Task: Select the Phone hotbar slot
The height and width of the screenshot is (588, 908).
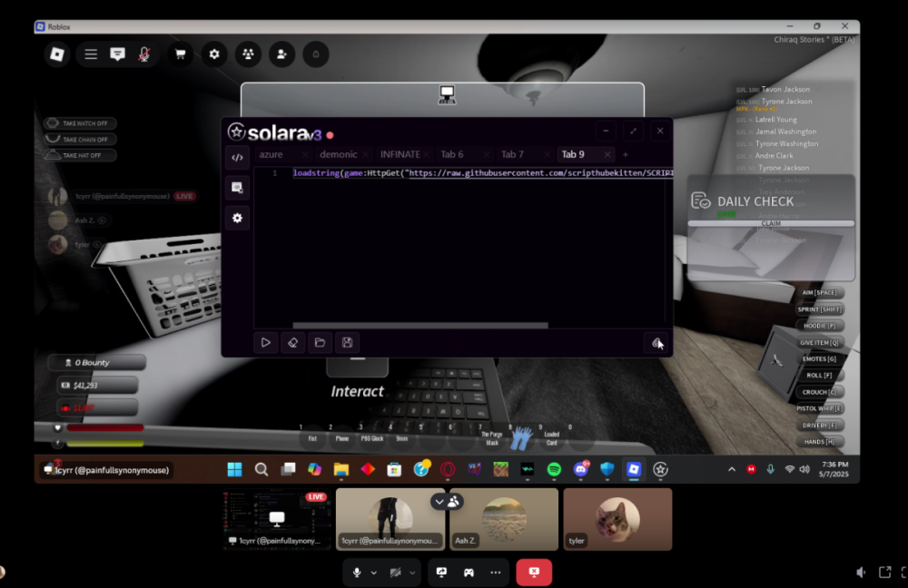Action: tap(342, 438)
